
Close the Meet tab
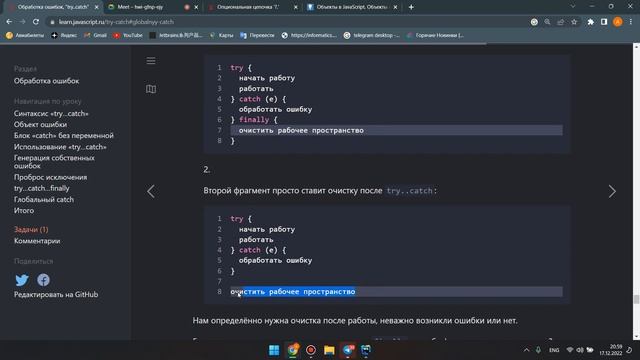coord(196,7)
